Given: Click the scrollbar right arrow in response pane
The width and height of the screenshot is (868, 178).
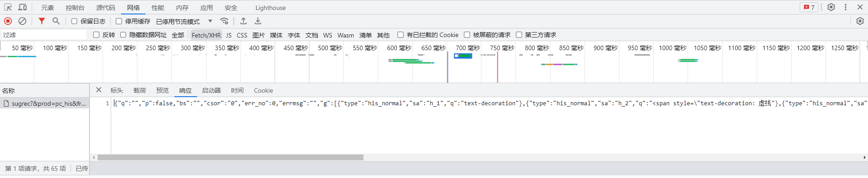Looking at the screenshot, I should click(864, 158).
